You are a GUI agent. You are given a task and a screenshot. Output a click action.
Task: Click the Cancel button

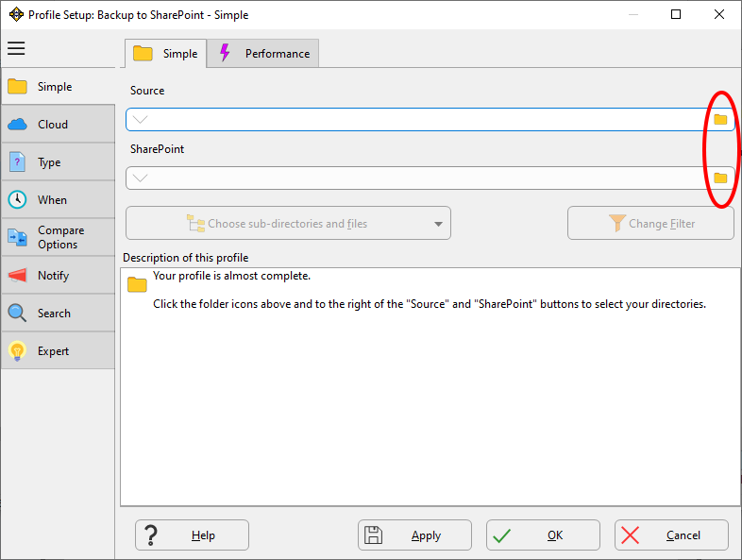[671, 535]
